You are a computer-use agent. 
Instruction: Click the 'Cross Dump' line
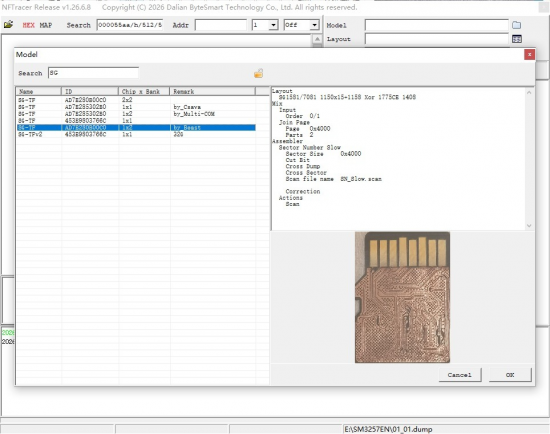(303, 167)
